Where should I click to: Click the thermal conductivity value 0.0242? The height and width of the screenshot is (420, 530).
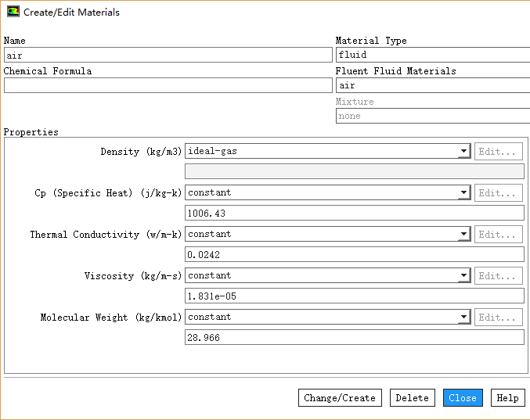point(354,255)
